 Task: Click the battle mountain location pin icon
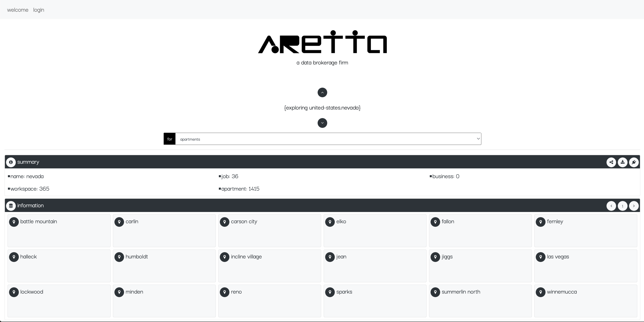[x=14, y=222]
